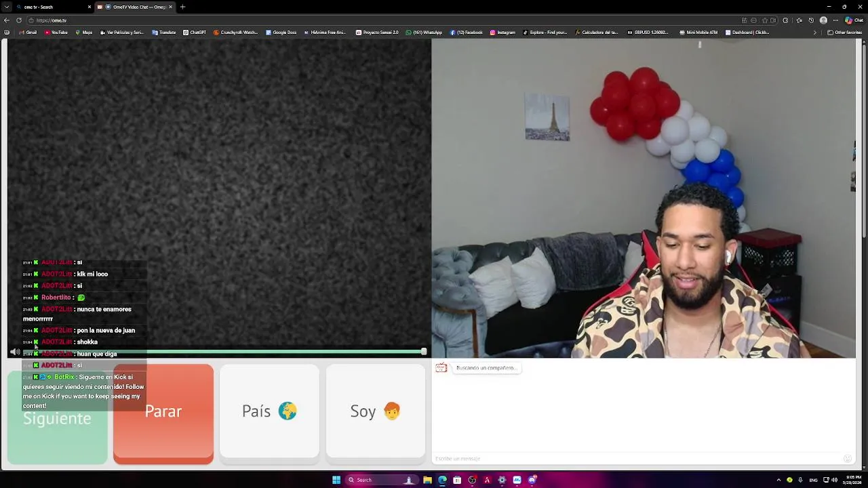Open the taskbar clock and date
Screen dimensions: 868x488
click(x=854, y=480)
